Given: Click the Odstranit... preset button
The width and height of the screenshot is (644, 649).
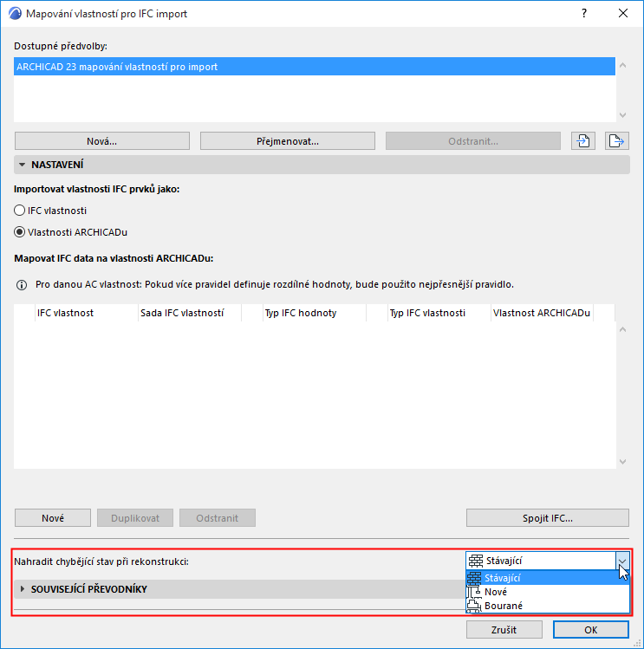Looking at the screenshot, I should click(x=473, y=141).
